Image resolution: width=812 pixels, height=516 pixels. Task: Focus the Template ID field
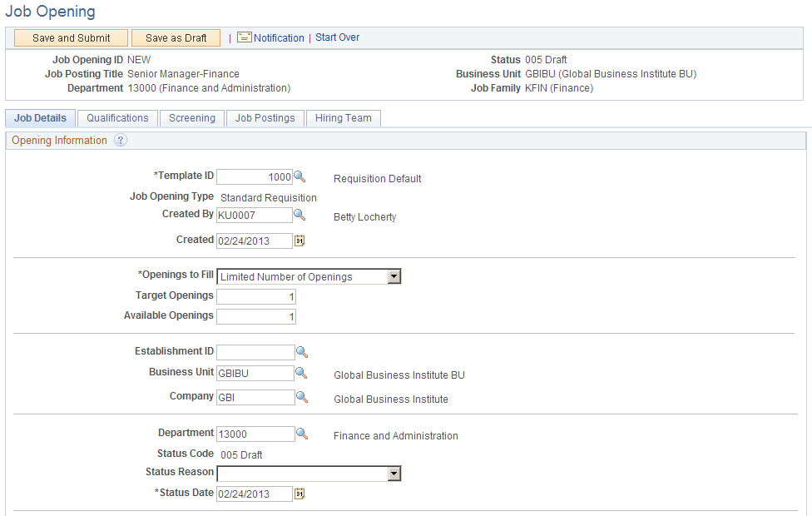(x=255, y=177)
